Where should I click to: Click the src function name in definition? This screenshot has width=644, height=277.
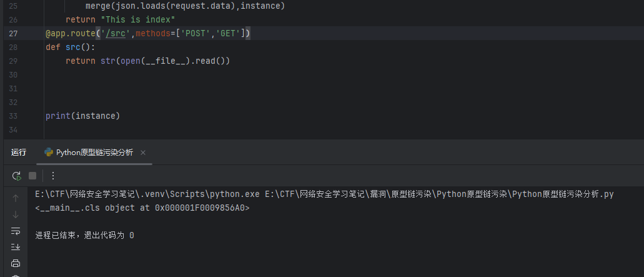pos(72,47)
